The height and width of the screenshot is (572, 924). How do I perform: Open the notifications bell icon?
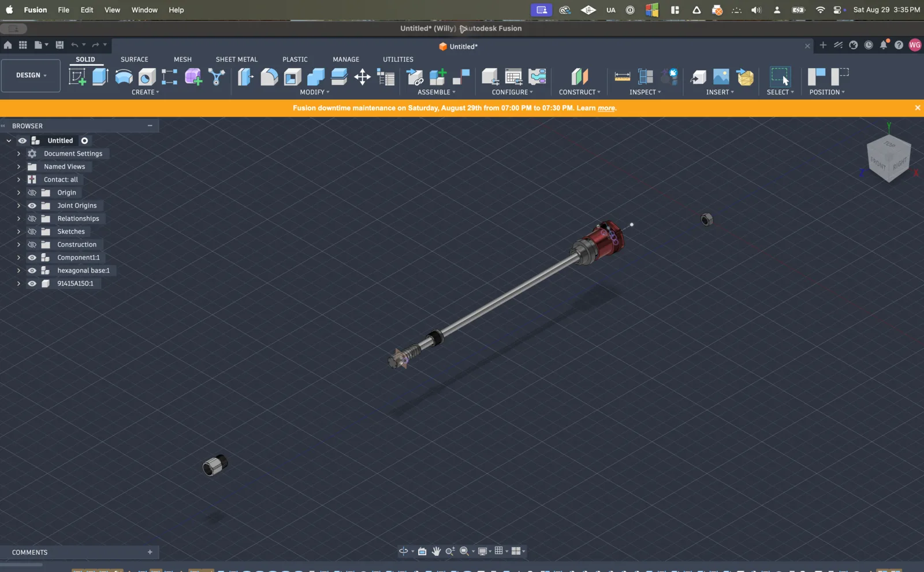point(884,45)
